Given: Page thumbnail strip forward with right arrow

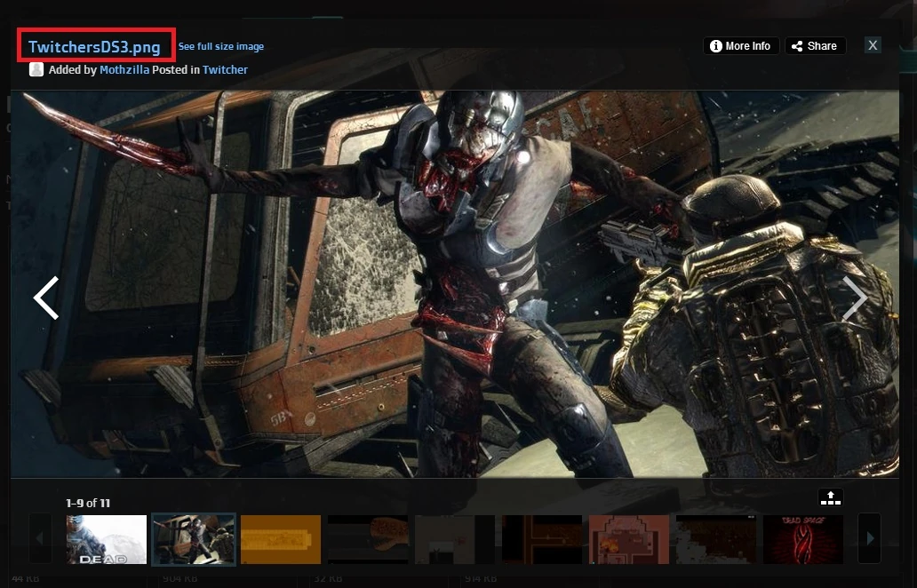Looking at the screenshot, I should tap(870, 538).
